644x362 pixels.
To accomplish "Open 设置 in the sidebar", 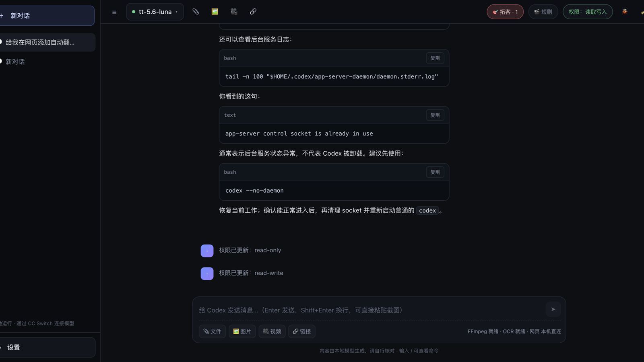I will (x=47, y=347).
